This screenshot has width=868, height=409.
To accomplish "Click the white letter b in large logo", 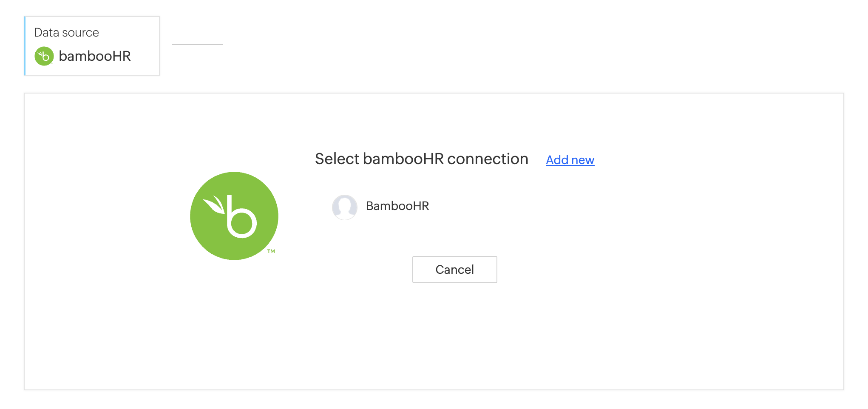I will [x=241, y=216].
